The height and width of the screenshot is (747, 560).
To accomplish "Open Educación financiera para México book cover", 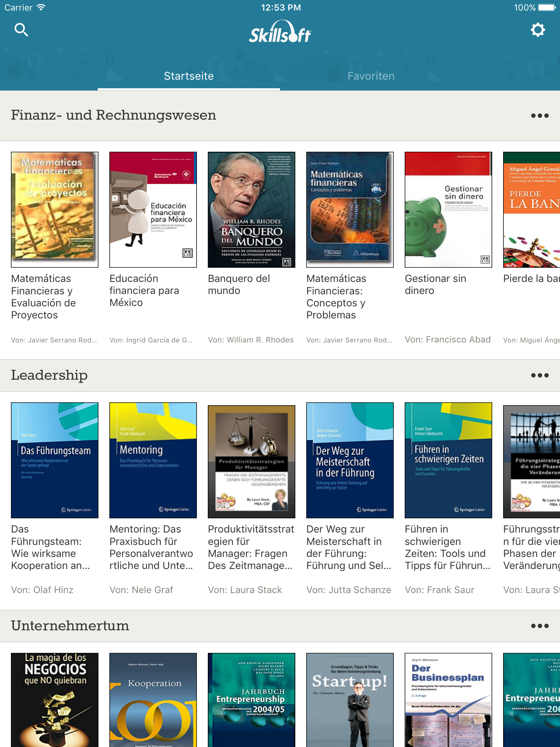I will 153,210.
